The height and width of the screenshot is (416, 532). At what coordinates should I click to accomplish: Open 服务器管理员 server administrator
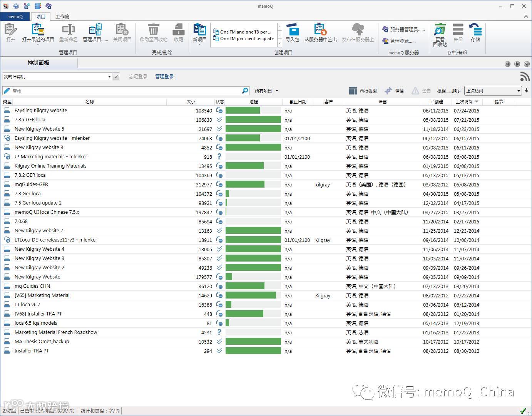(403, 29)
